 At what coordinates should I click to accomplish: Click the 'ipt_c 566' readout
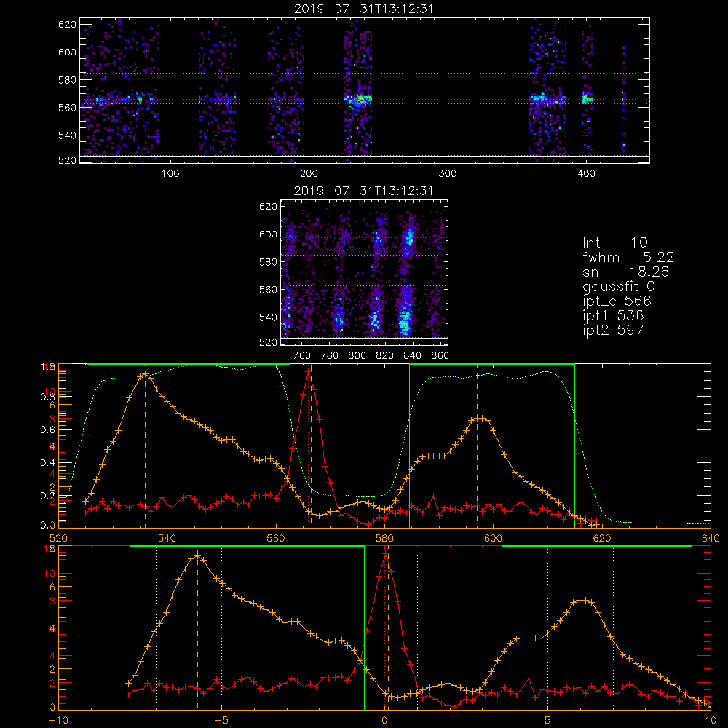pos(617,301)
